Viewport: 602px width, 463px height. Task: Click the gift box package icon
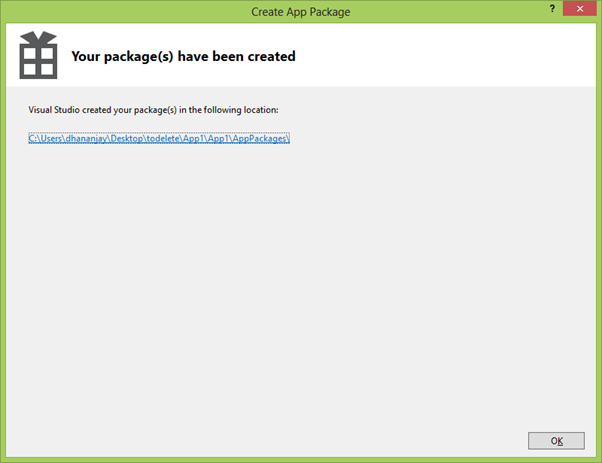(x=38, y=55)
